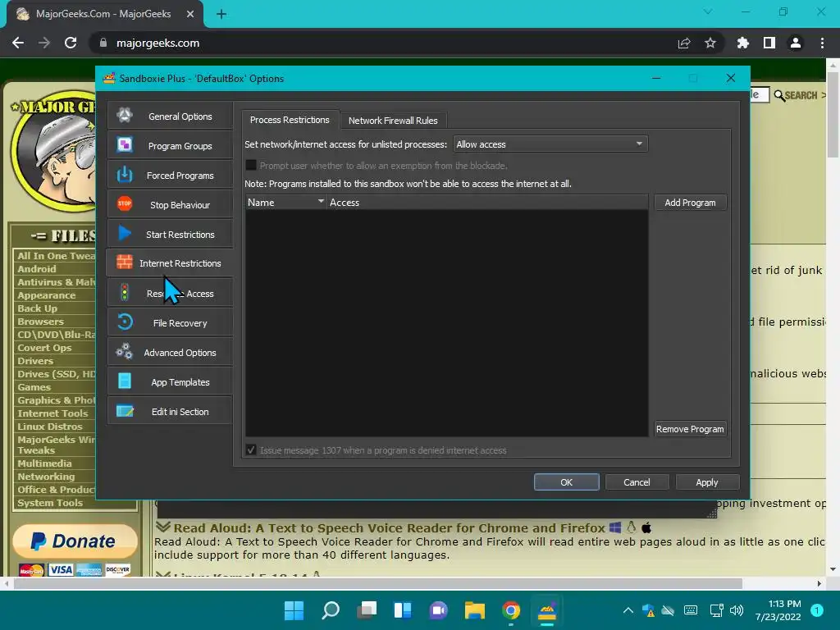Open Chrome three-dot menu
The width and height of the screenshot is (840, 630).
point(822,43)
